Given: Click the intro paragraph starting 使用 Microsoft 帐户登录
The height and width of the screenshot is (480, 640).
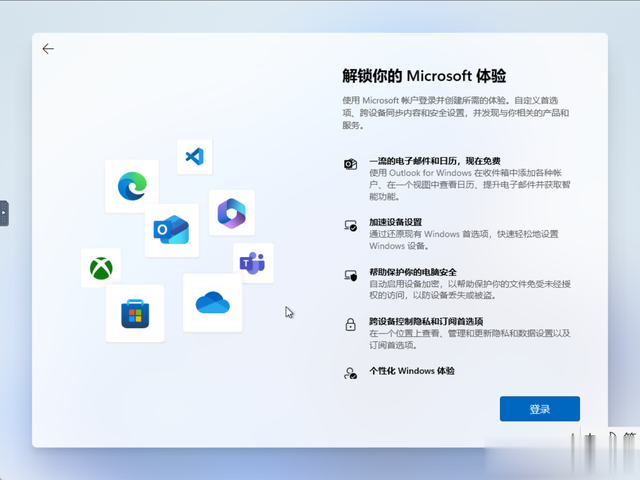Looking at the screenshot, I should tap(456, 113).
